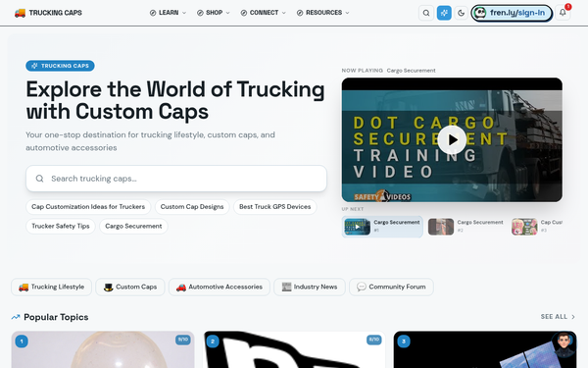Open the Industry News category tab
This screenshot has width=588, height=368.
tap(310, 287)
